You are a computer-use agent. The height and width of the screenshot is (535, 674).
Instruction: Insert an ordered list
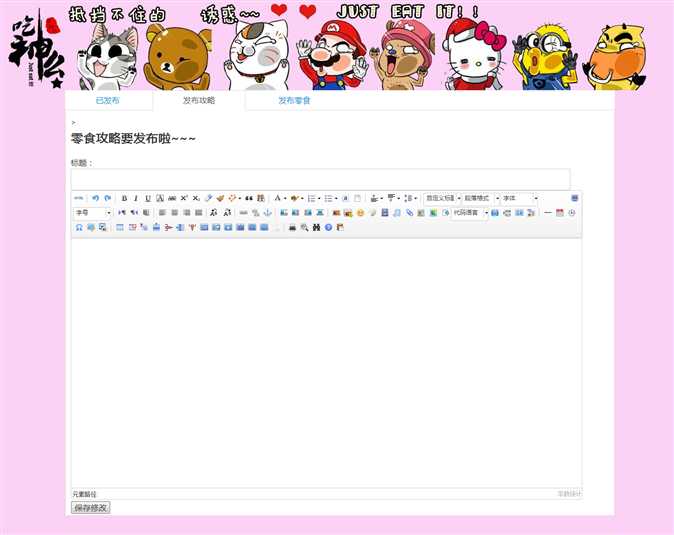pyautogui.click(x=312, y=198)
